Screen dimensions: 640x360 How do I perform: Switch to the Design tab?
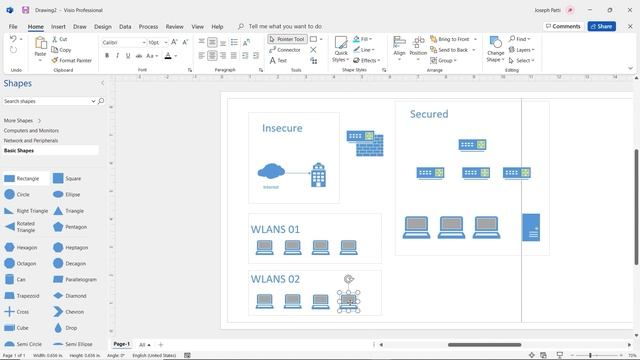(x=102, y=27)
